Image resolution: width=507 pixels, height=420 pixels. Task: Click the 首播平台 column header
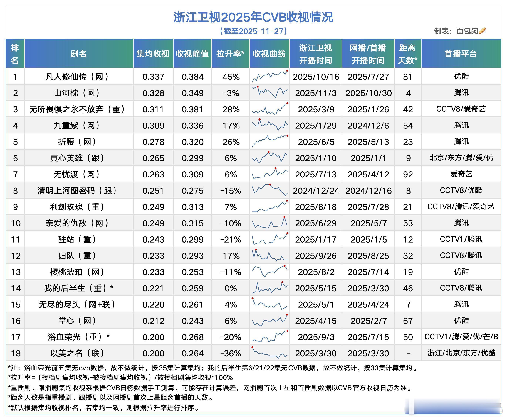461,54
